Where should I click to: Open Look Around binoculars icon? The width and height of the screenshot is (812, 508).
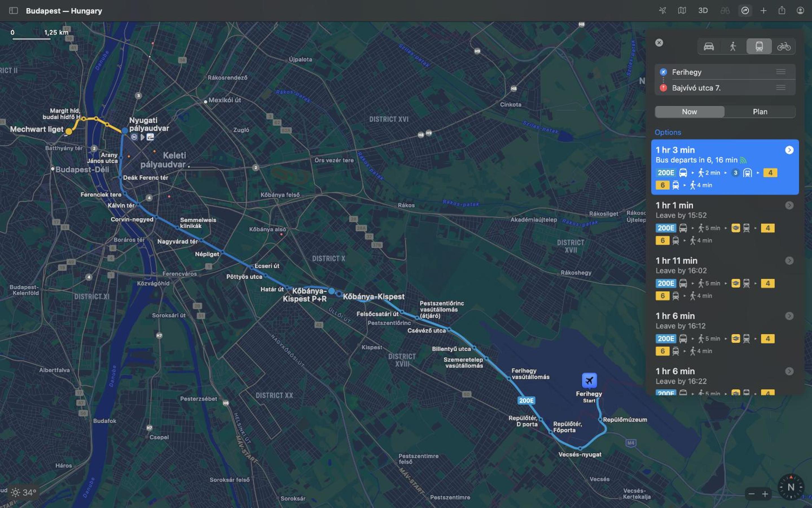coord(725,10)
